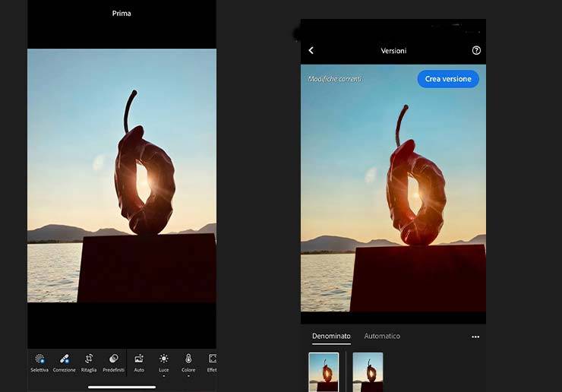562x392 pixels.
Task: Open the Colore color panel
Action: (188, 361)
